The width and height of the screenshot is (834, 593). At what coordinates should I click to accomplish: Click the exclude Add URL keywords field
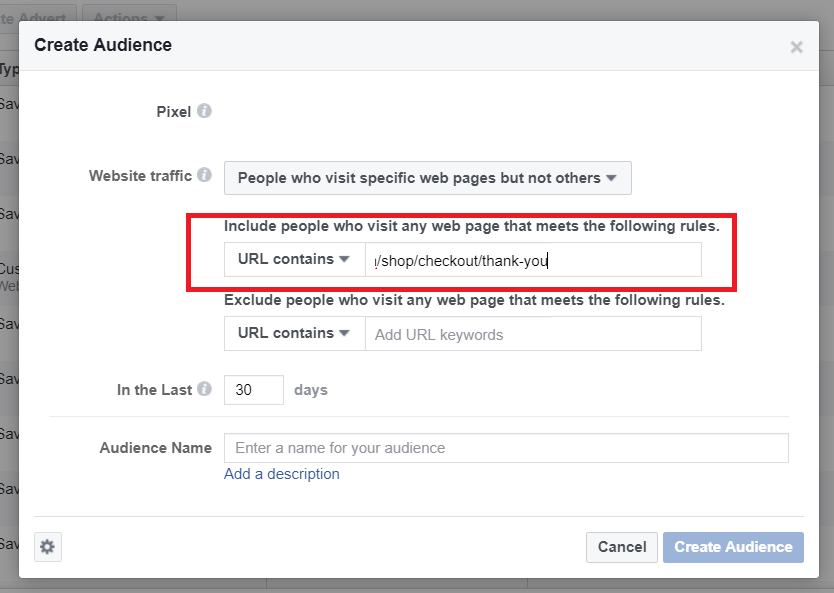pos(533,332)
